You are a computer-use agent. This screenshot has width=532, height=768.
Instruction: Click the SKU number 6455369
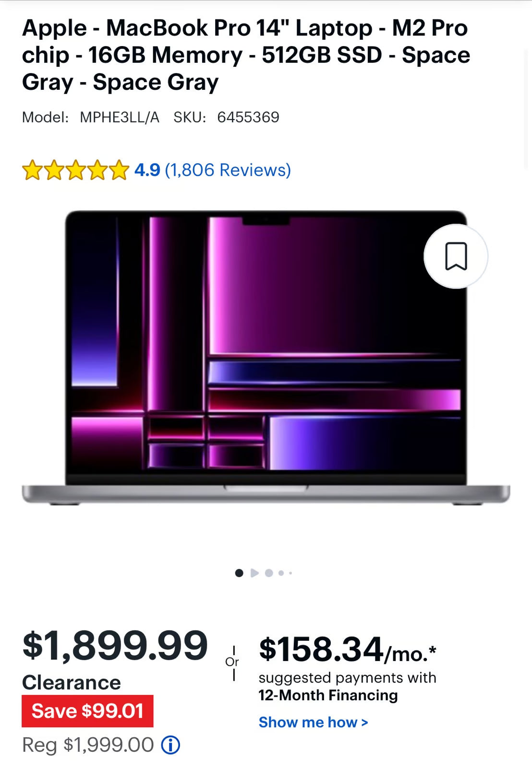pos(248,117)
